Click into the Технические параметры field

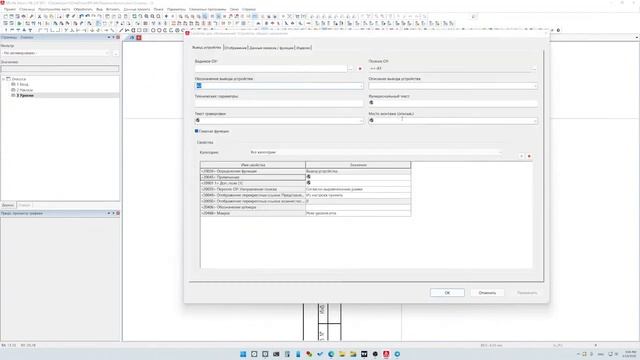pos(279,103)
